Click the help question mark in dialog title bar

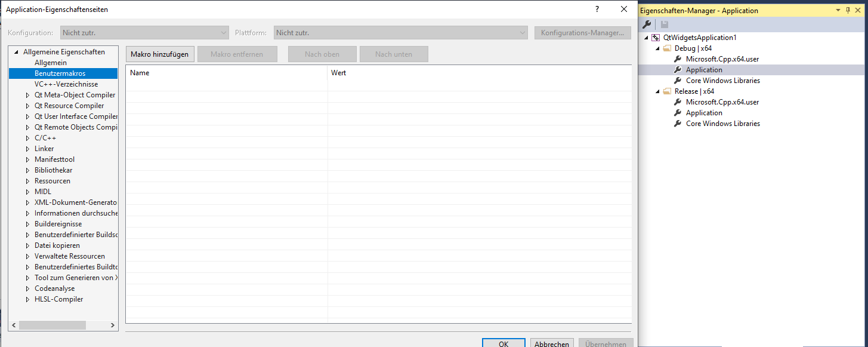[597, 9]
